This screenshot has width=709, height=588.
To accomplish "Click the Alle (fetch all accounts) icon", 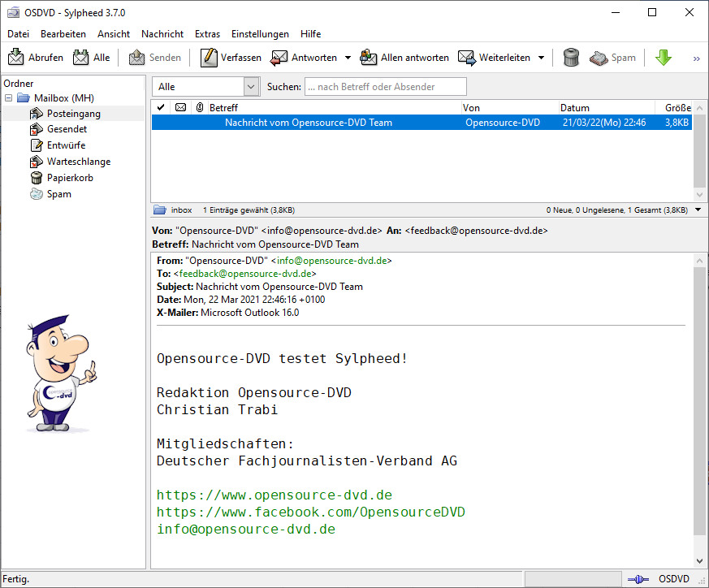I will click(x=81, y=58).
